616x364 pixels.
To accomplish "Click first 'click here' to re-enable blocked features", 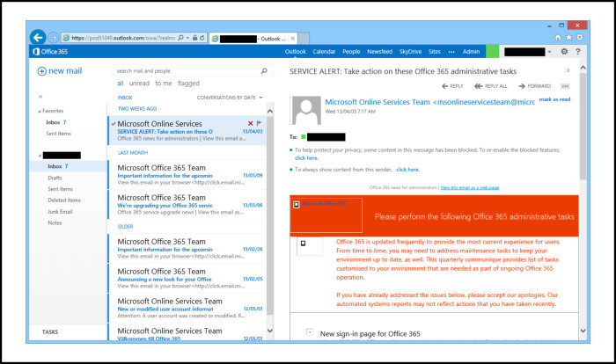I will pyautogui.click(x=306, y=158).
